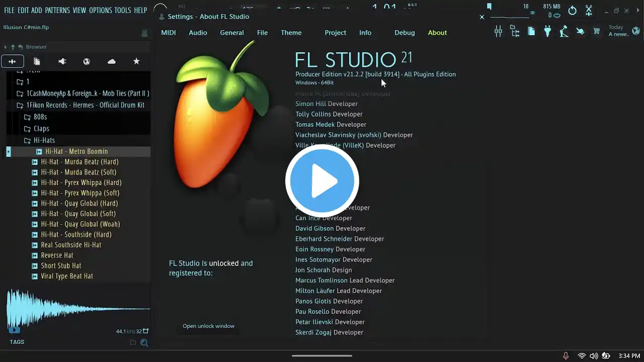Select the current project files browser tab
Viewport: 644px width, 362px height.
click(x=37, y=61)
